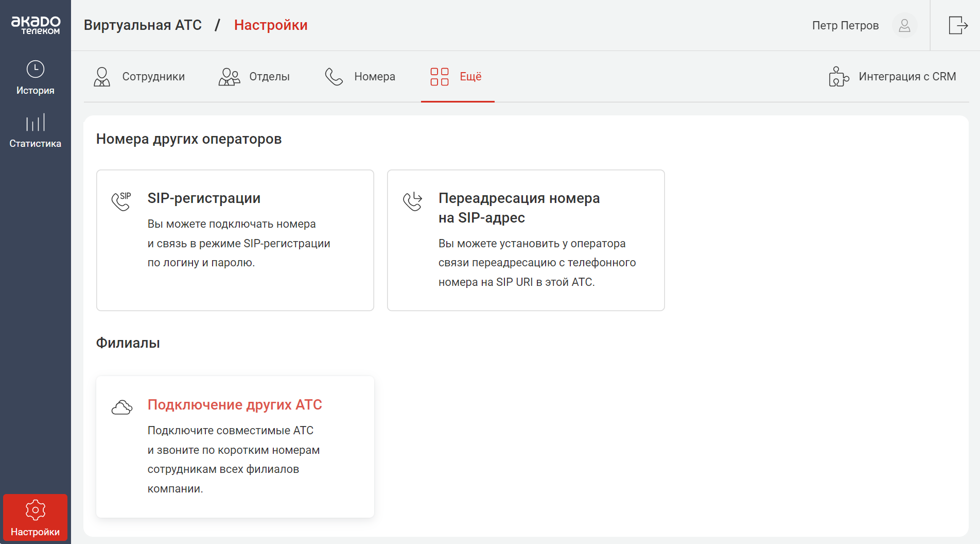Open the SIP-регистрации card title
980x544 pixels.
(204, 198)
